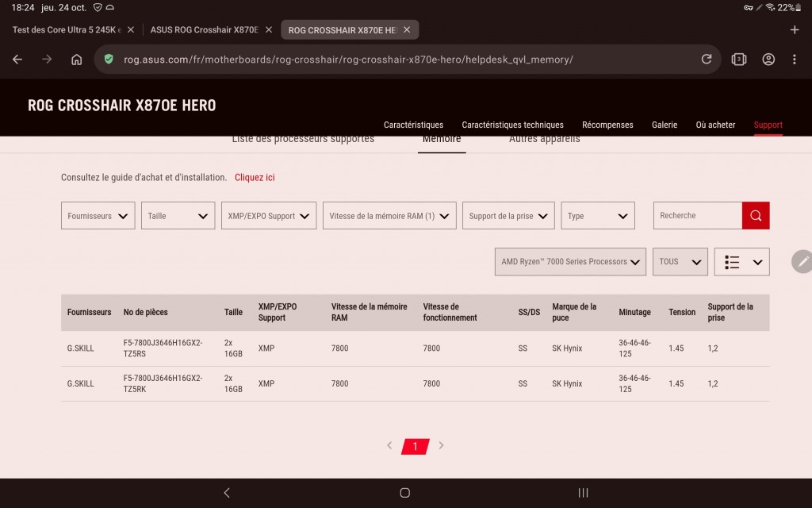This screenshot has height=508, width=812.
Task: Close the Test des Core Ultra tab
Action: click(x=131, y=29)
